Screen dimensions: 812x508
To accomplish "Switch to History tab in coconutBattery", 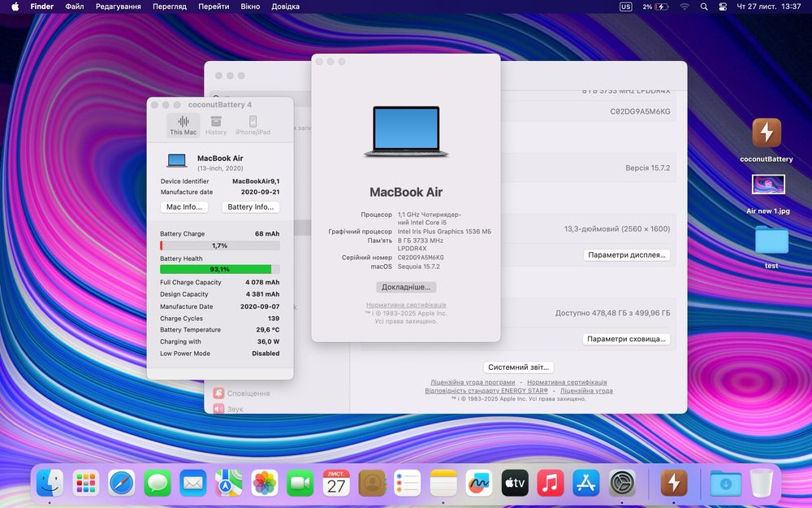I will [x=216, y=126].
